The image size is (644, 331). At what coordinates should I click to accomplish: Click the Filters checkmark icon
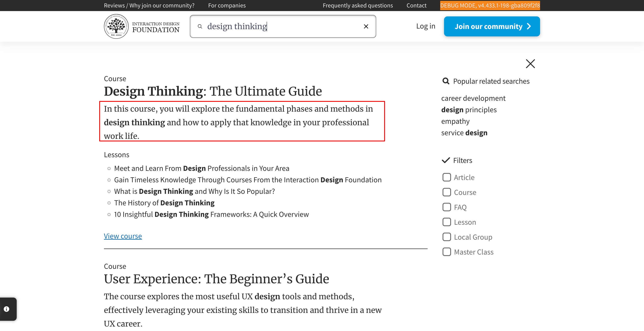pyautogui.click(x=446, y=160)
